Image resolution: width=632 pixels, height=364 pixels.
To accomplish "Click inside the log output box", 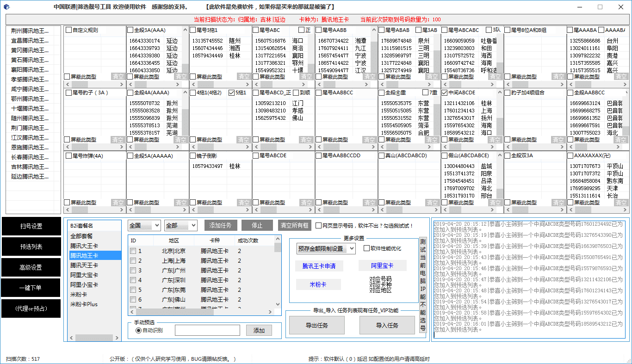I will [530, 280].
